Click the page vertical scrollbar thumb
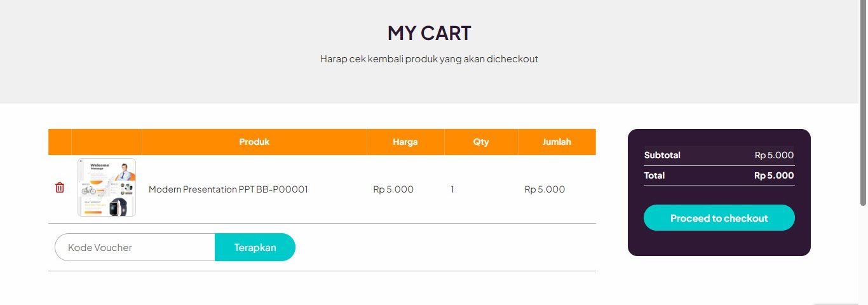 pos(863,102)
